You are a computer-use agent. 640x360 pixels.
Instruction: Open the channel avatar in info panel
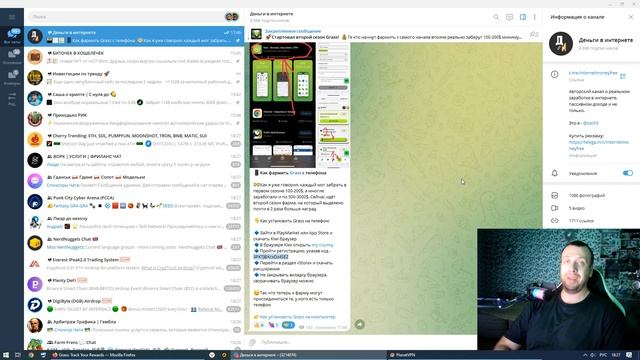[561, 44]
